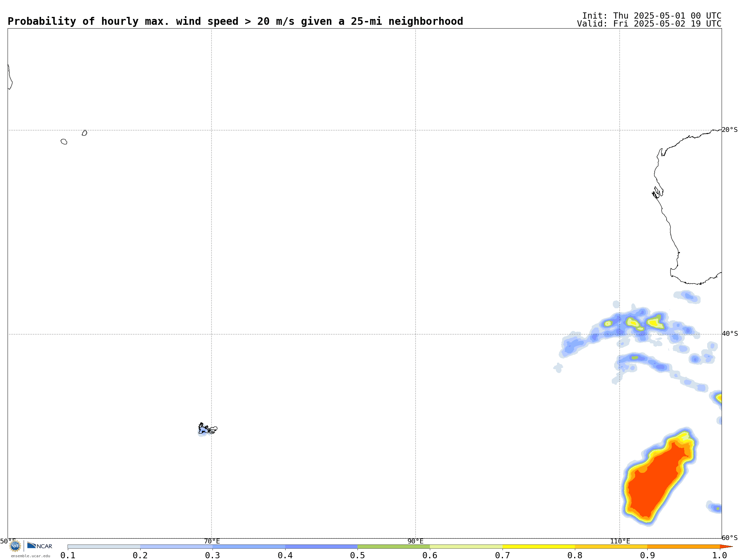Viewport: 744px width, 560px height.
Task: Click the 110°E longitude label
Action: click(620, 541)
